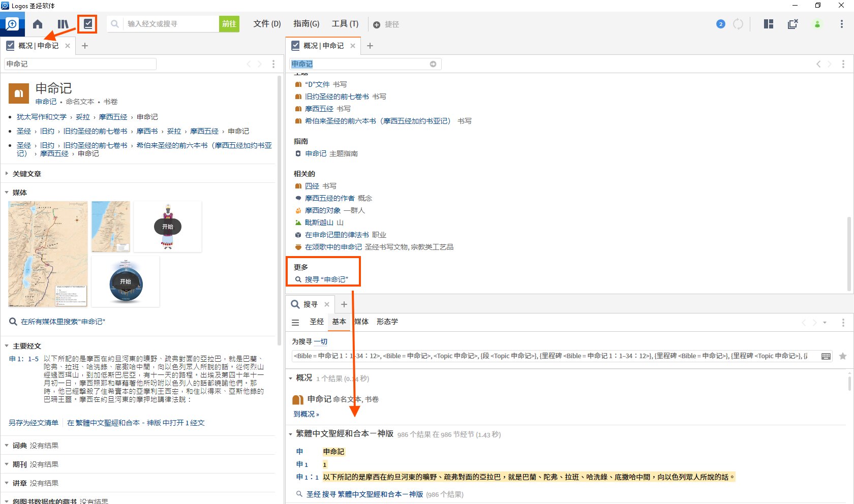Click the star bookmark icon in search bar

[x=843, y=356]
